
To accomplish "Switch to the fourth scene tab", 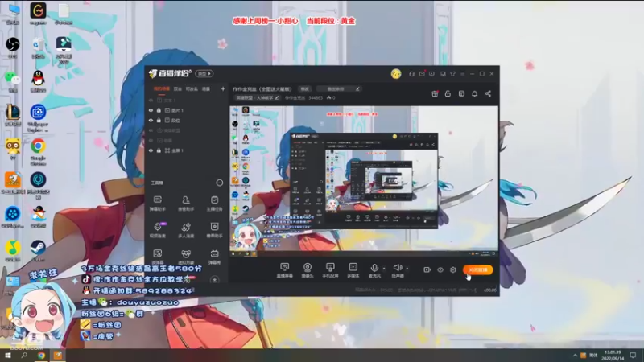I will click(206, 89).
